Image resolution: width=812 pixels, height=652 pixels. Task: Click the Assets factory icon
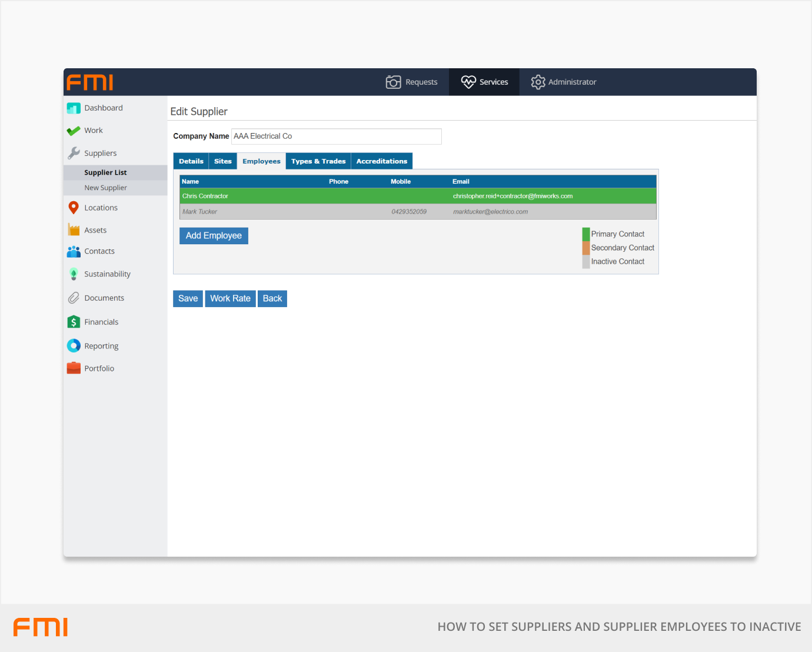[x=74, y=230]
